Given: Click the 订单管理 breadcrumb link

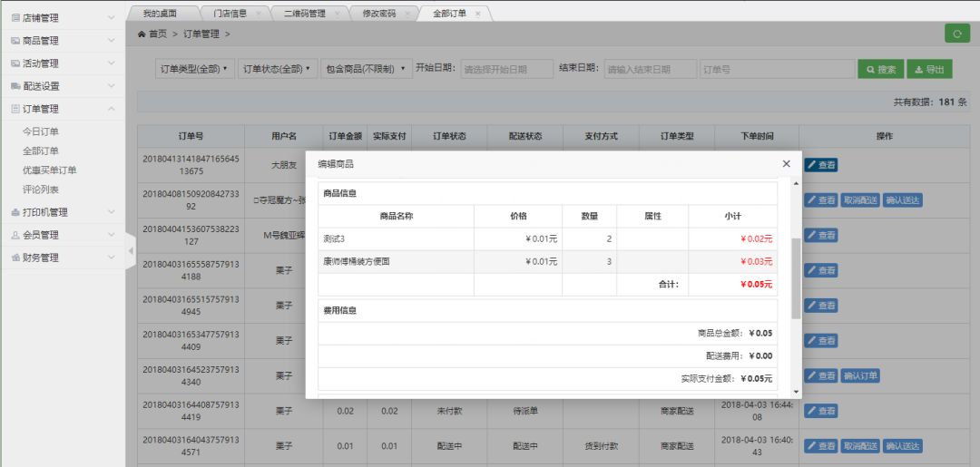Looking at the screenshot, I should point(201,34).
